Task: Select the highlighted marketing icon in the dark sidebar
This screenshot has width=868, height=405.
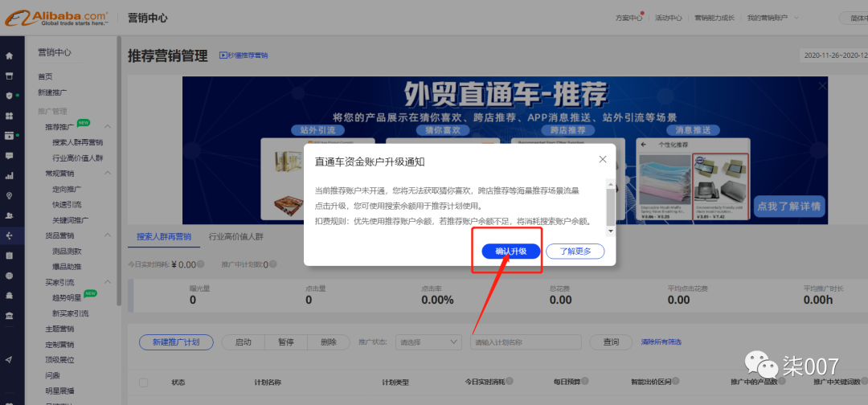Action: (9, 235)
